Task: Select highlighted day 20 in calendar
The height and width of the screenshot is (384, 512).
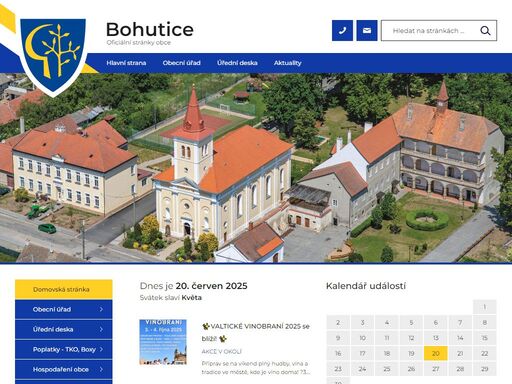Action: pos(436,353)
